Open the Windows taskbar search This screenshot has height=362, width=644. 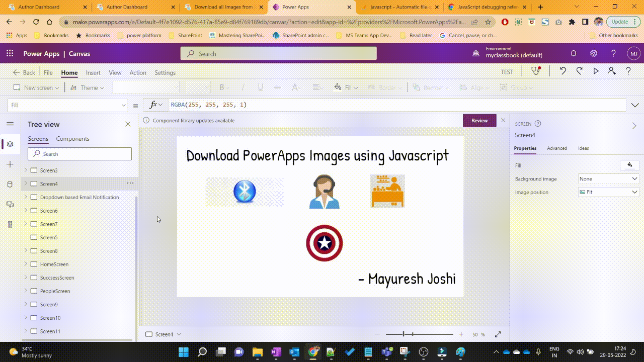tap(202, 352)
